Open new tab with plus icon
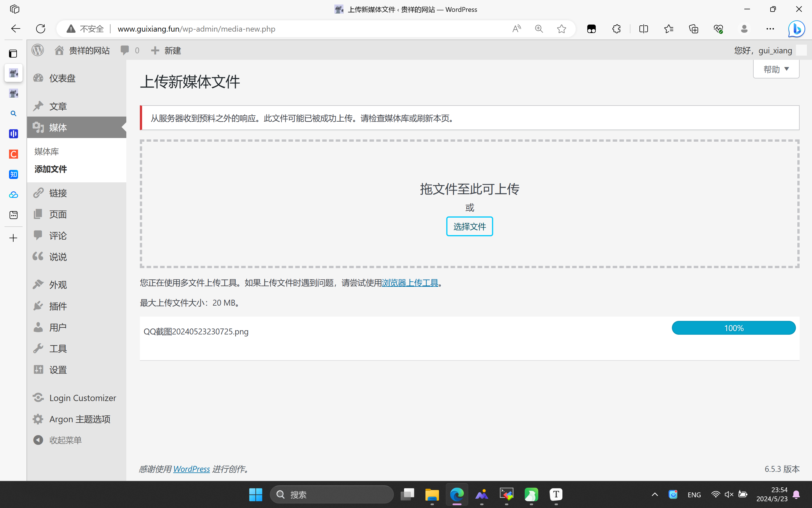The image size is (812, 508). (x=14, y=238)
